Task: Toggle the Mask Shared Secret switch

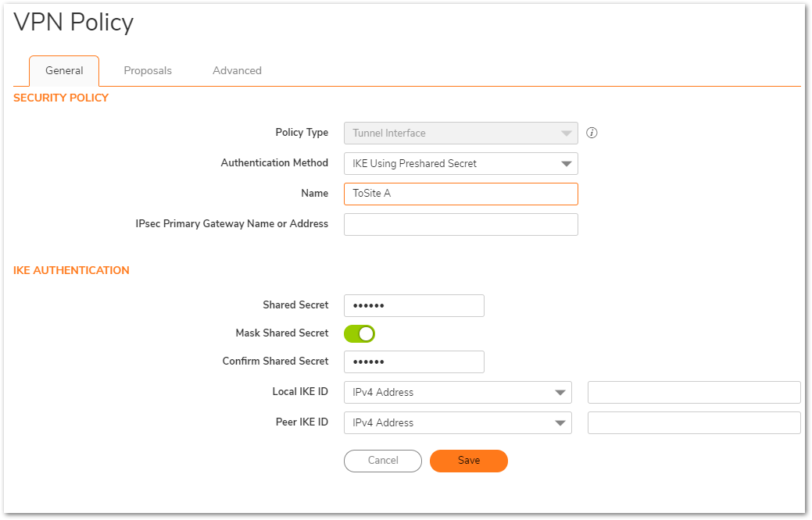Action: 359,333
